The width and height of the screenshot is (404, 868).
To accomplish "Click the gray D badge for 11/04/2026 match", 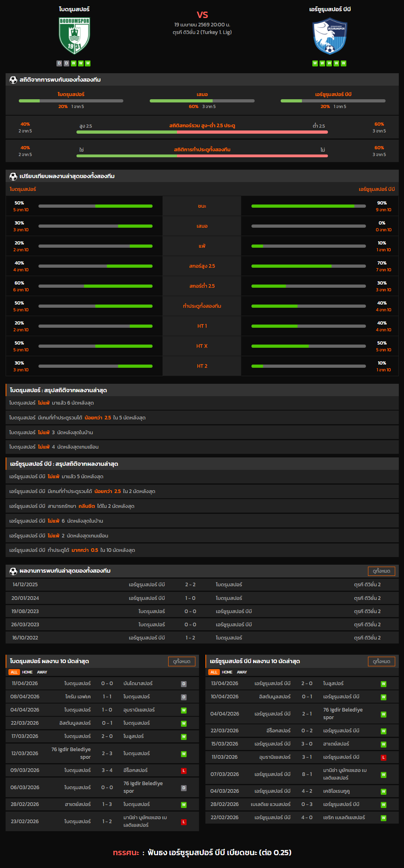I will pos(184,684).
